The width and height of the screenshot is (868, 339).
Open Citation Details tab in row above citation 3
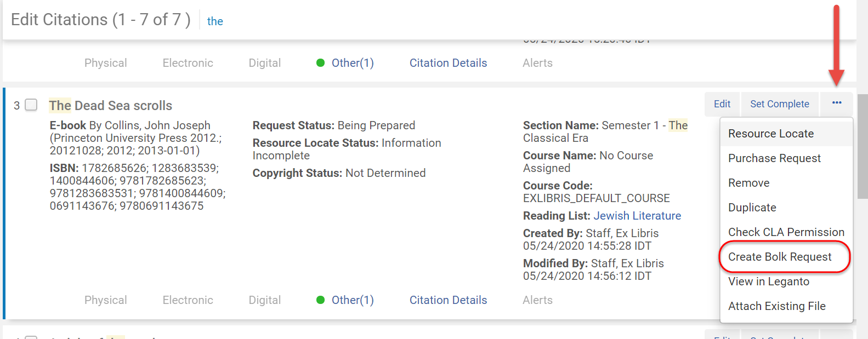pyautogui.click(x=448, y=63)
